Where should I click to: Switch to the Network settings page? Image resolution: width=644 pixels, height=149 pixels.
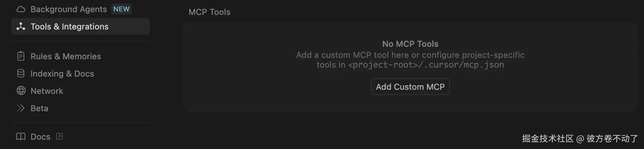coord(47,91)
